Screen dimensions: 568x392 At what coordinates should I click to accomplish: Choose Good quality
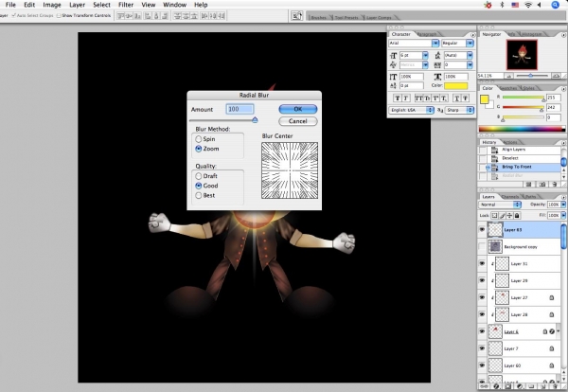[206, 186]
